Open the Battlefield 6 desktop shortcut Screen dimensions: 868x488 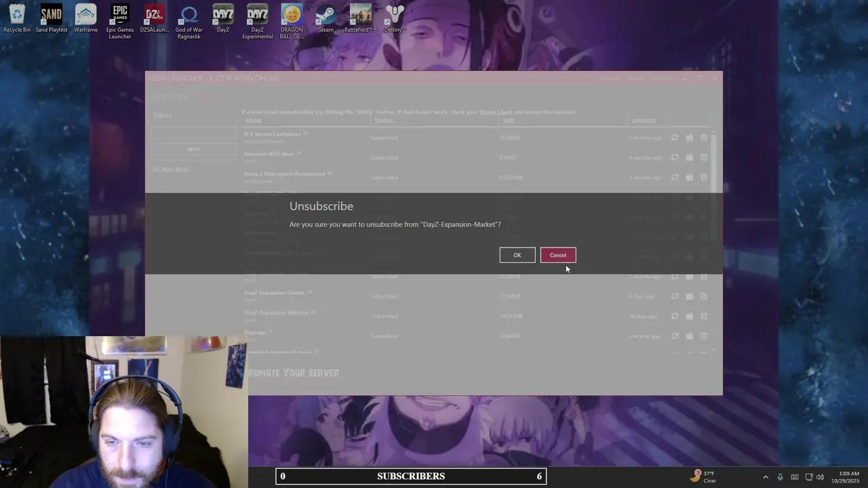(360, 19)
